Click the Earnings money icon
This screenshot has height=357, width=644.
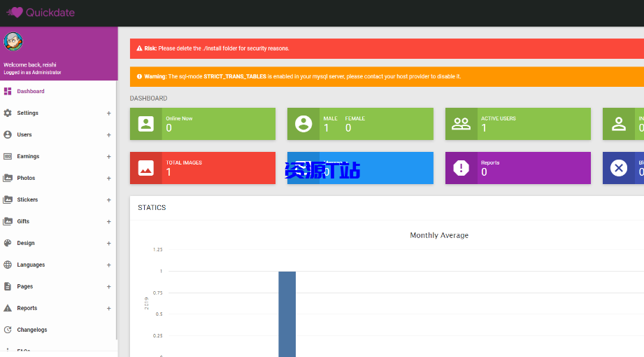tap(8, 156)
